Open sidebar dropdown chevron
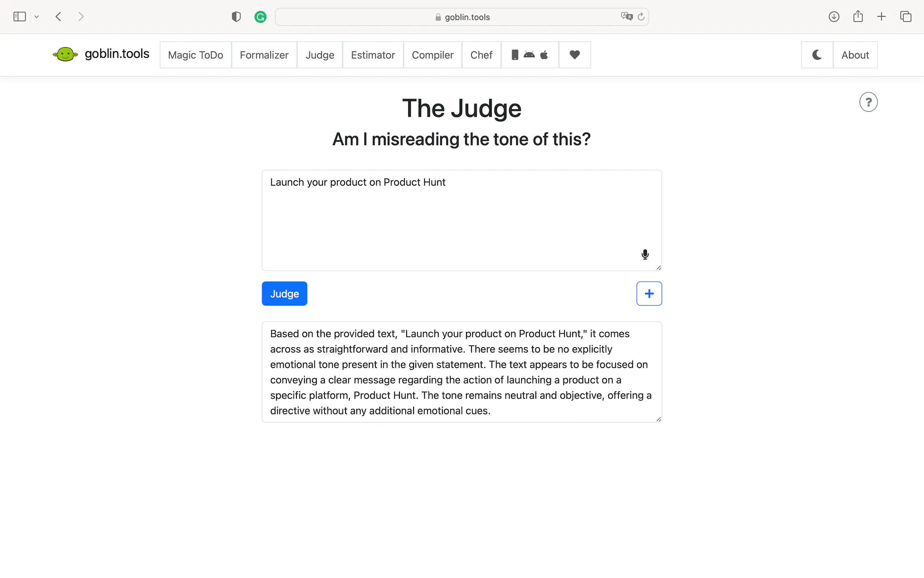Screen dimensions: 924x578 point(37,17)
